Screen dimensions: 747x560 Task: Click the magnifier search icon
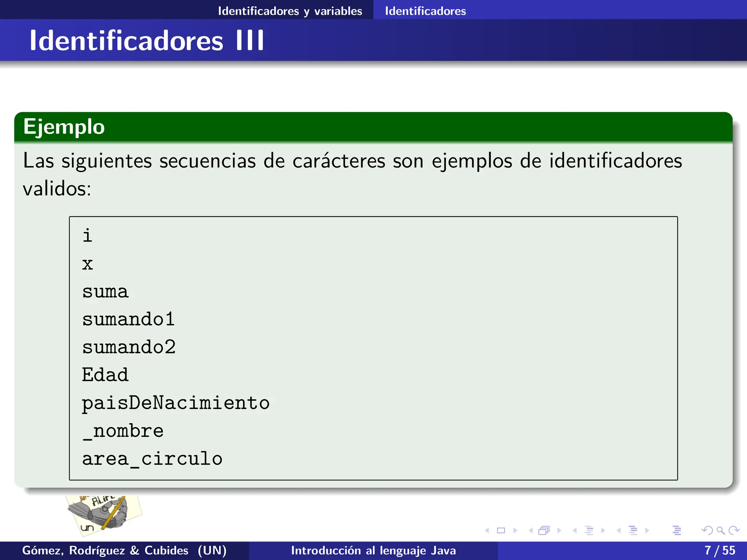[x=720, y=530]
